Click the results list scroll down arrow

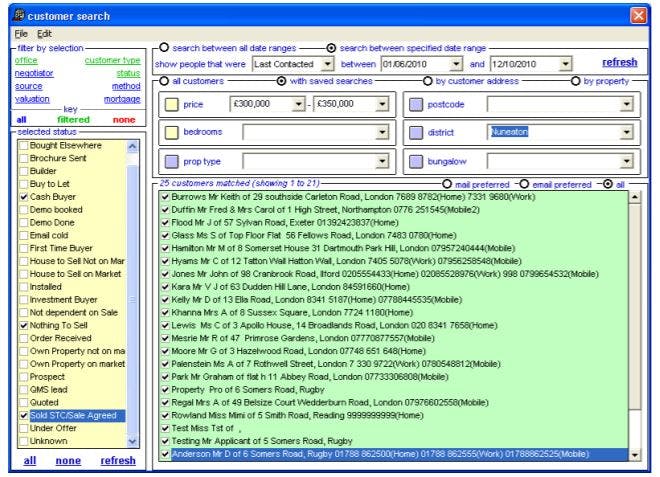point(634,455)
